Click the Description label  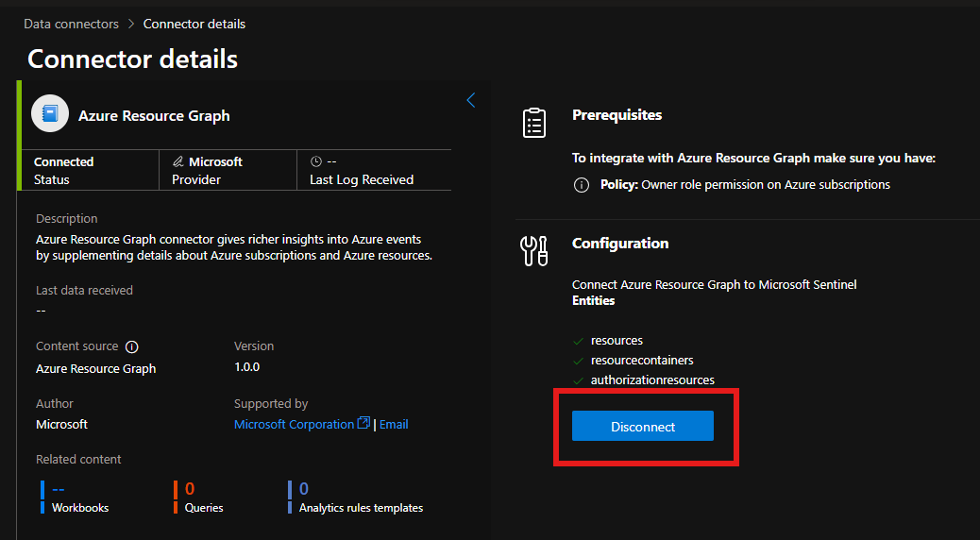tap(67, 219)
